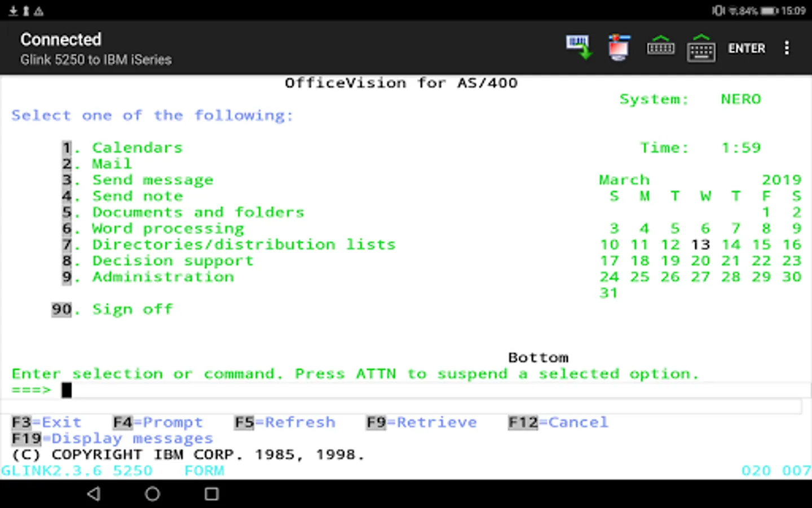This screenshot has height=508, width=812.
Task: Tap day 31 in the March calendar
Action: (x=609, y=294)
